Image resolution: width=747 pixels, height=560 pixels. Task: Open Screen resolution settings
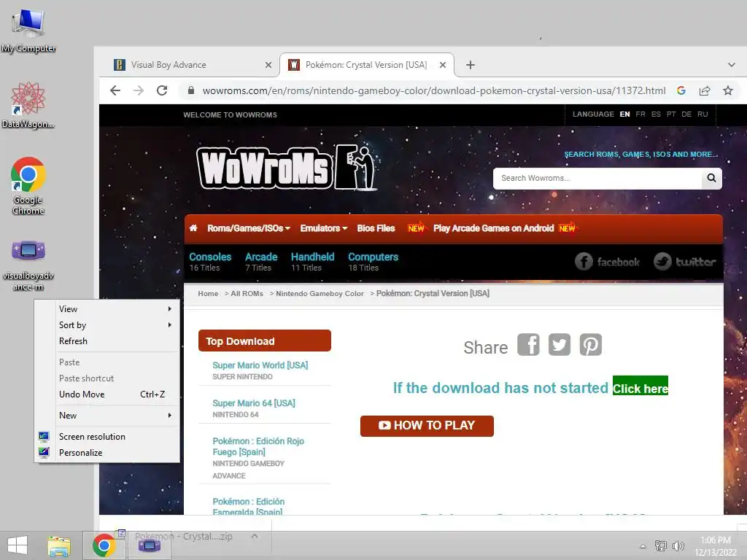click(107, 437)
